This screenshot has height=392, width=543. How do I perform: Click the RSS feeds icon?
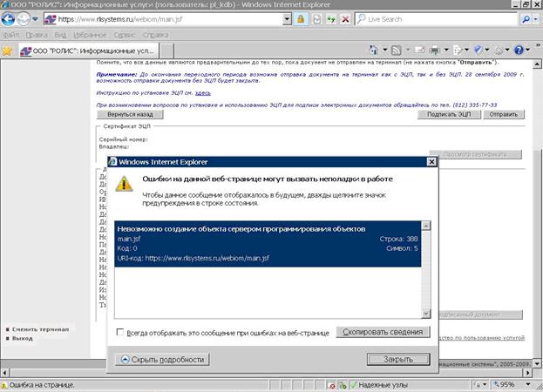tap(396, 51)
